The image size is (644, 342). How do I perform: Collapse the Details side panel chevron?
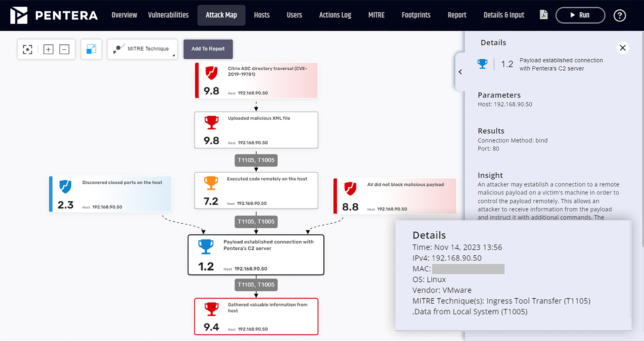pos(460,72)
